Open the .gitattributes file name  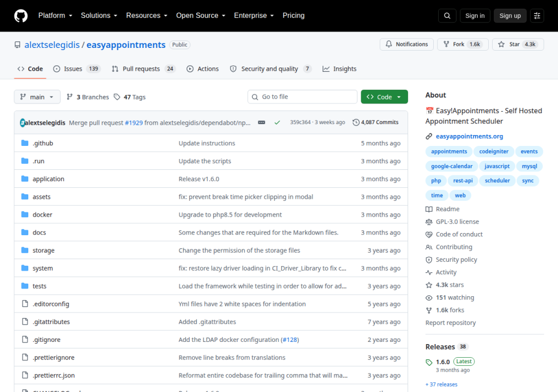[51, 322]
